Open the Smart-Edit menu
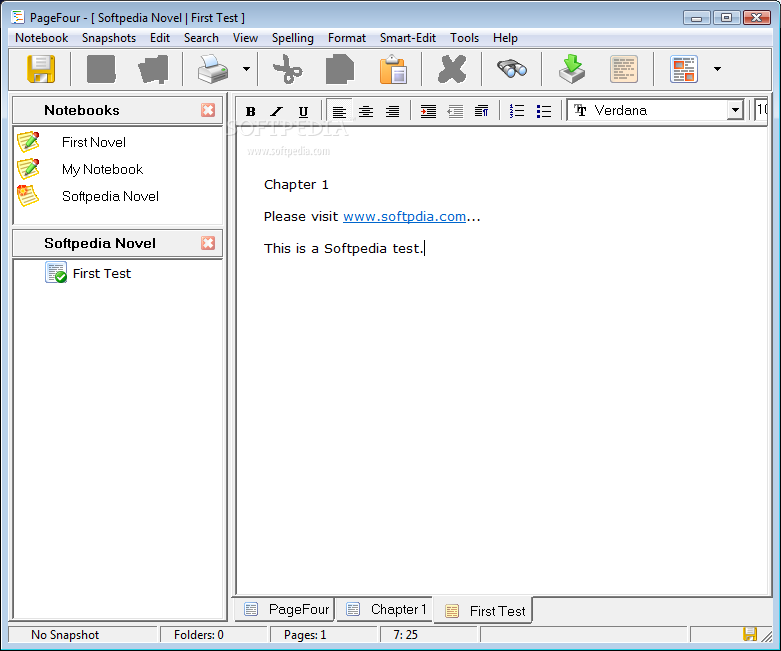Screen dimensions: 781x651 tap(407, 38)
